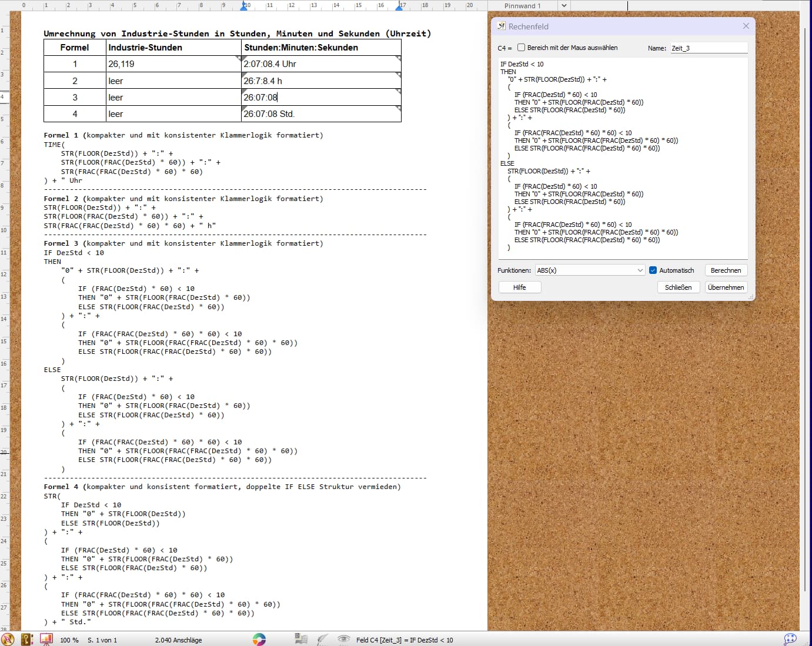This screenshot has height=646, width=812.
Task: Click the colorful ring icon in status bar
Action: pos(259,640)
